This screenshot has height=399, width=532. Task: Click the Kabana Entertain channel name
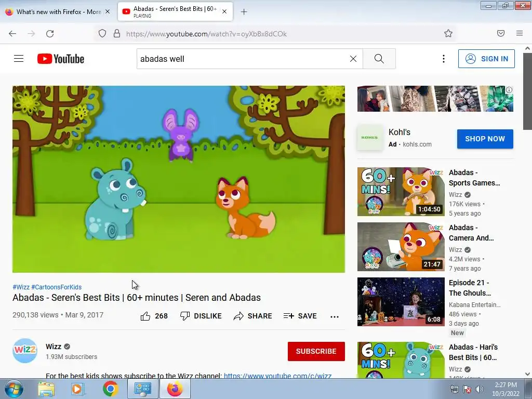(x=475, y=304)
